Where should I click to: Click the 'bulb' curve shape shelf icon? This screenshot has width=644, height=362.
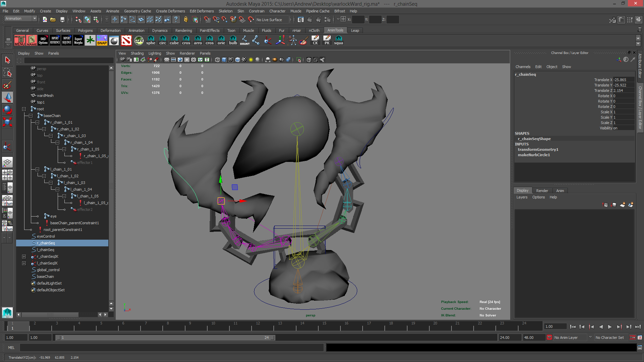pos(233,41)
